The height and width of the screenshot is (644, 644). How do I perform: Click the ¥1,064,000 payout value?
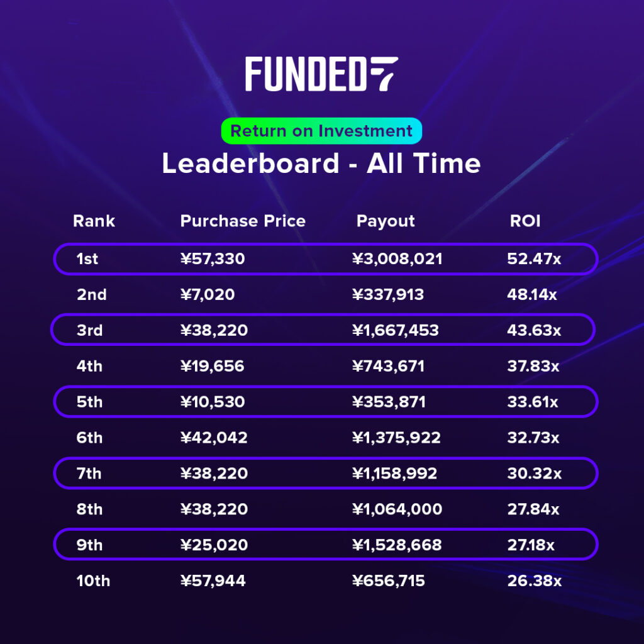pyautogui.click(x=397, y=509)
